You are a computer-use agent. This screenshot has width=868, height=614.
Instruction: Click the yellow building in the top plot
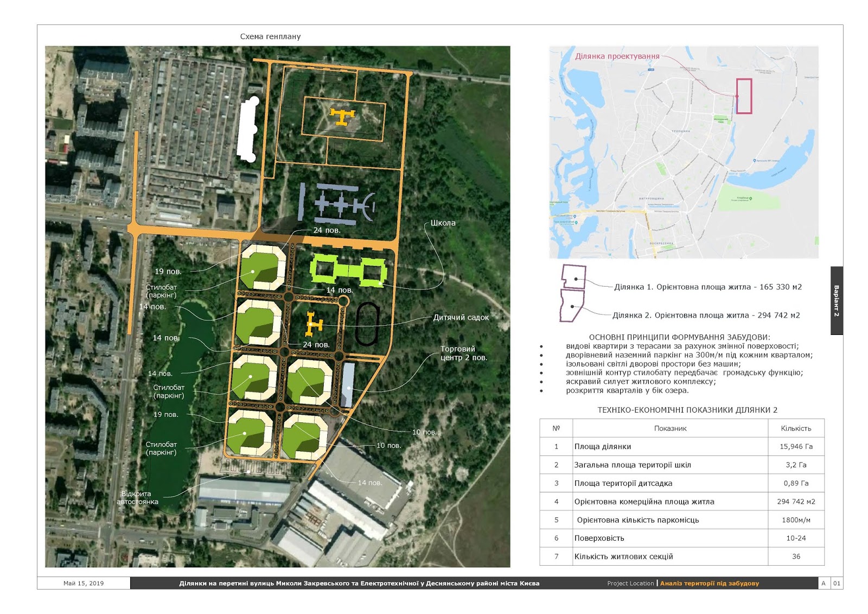pyautogui.click(x=343, y=116)
